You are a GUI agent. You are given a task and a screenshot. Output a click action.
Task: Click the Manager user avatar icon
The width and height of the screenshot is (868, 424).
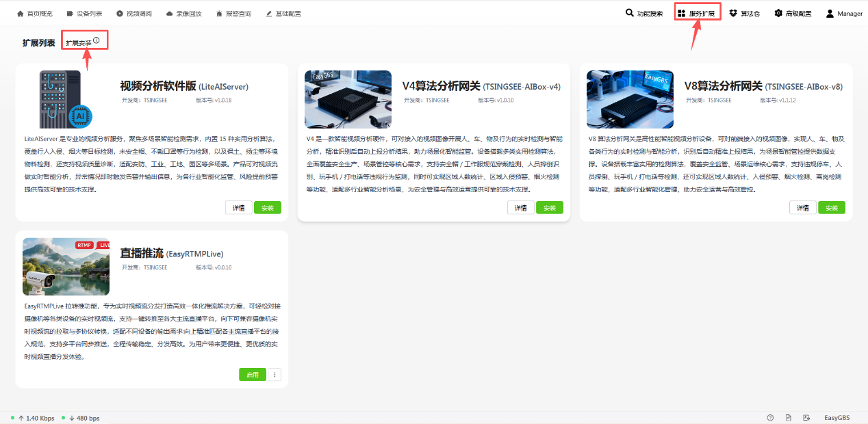pyautogui.click(x=830, y=13)
